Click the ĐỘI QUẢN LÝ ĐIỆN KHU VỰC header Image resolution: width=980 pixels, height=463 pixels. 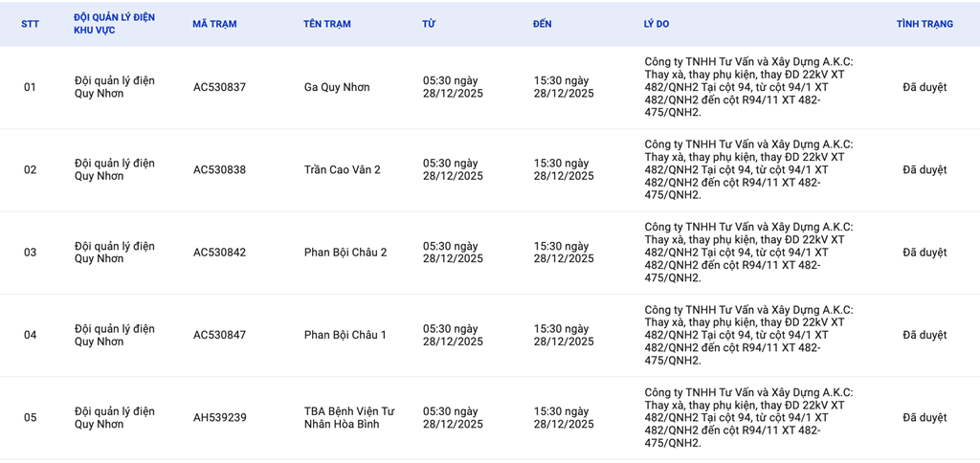114,24
